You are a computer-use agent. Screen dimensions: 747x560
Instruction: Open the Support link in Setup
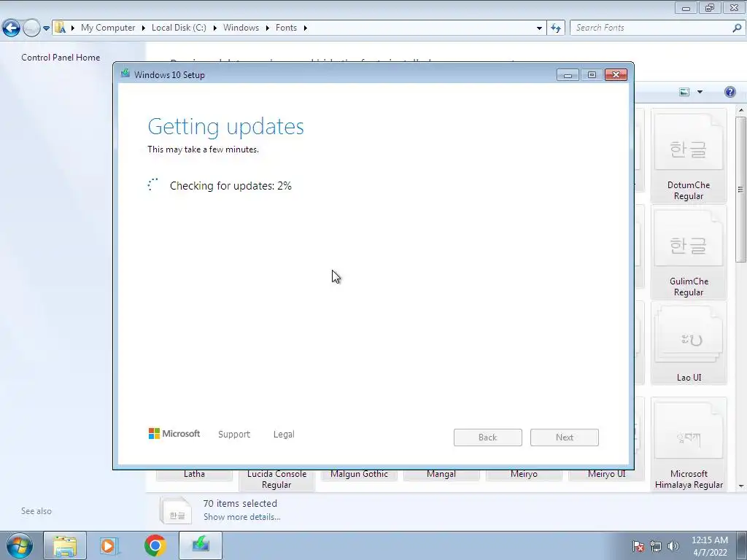click(x=234, y=435)
